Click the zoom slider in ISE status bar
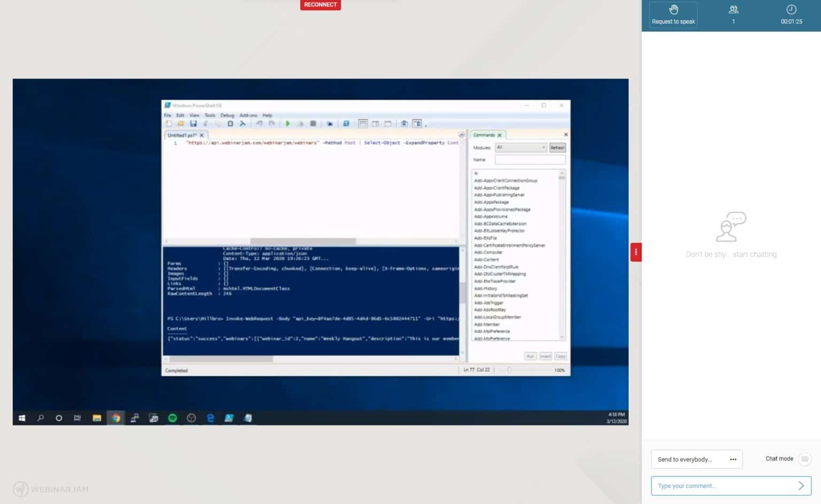 [509, 370]
